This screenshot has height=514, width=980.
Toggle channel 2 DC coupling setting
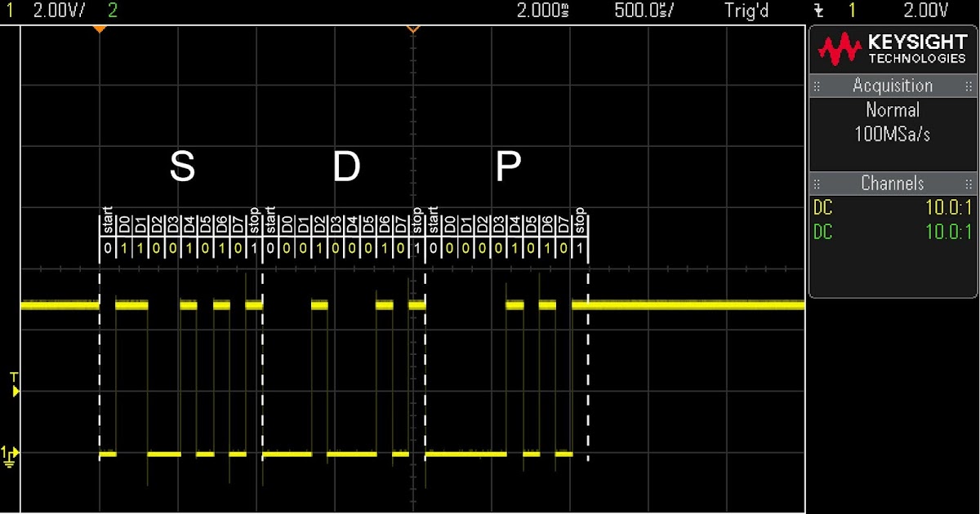point(822,232)
